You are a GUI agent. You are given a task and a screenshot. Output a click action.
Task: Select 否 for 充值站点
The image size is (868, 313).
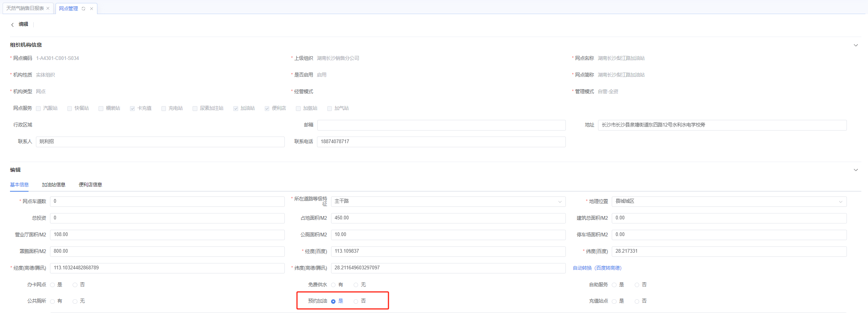[x=637, y=301]
